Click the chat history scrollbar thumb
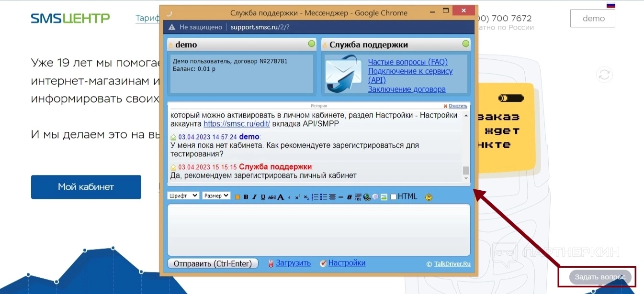644x294 pixels. pyautogui.click(x=466, y=171)
